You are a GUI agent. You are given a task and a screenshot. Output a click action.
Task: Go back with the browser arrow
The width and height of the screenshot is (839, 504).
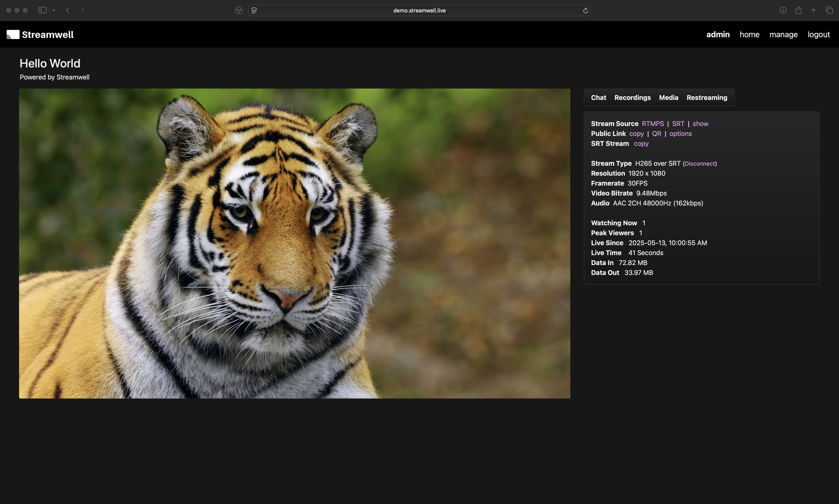tap(68, 10)
